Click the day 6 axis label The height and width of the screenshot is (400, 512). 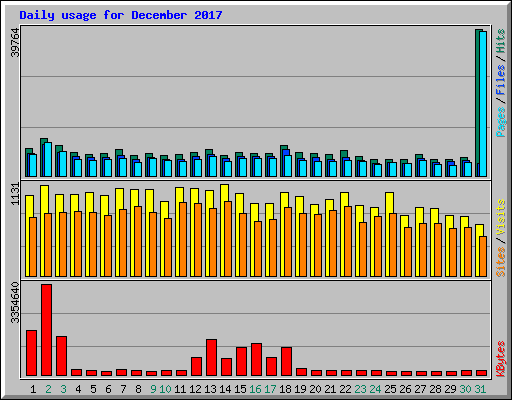(x=108, y=389)
